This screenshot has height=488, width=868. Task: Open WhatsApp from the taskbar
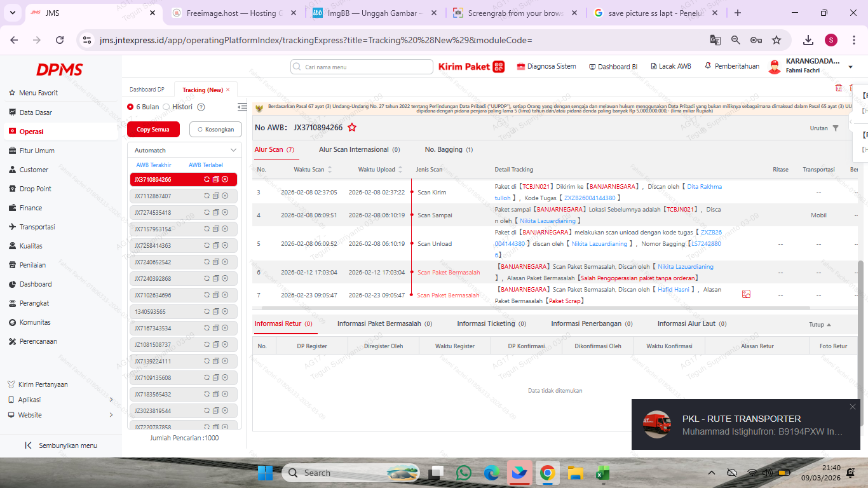coord(464,473)
